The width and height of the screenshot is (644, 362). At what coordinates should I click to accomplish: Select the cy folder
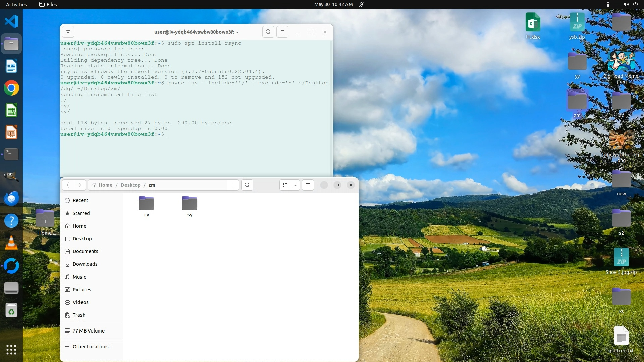pyautogui.click(x=146, y=204)
